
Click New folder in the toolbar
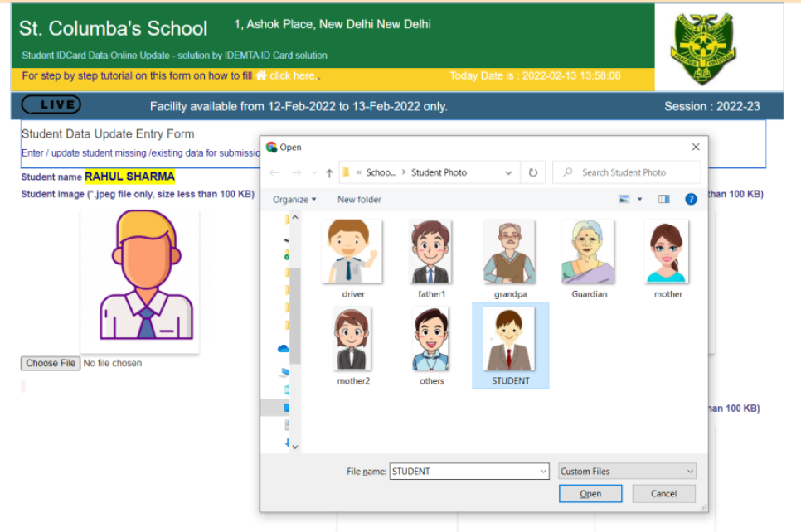pyautogui.click(x=359, y=200)
